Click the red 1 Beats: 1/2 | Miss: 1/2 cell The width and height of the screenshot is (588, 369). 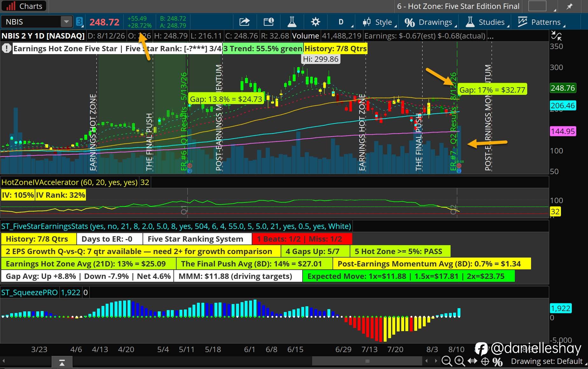pos(302,239)
